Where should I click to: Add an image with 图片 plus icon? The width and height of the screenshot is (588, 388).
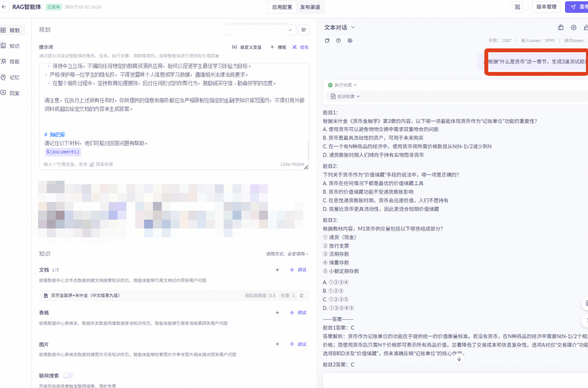coord(277,344)
